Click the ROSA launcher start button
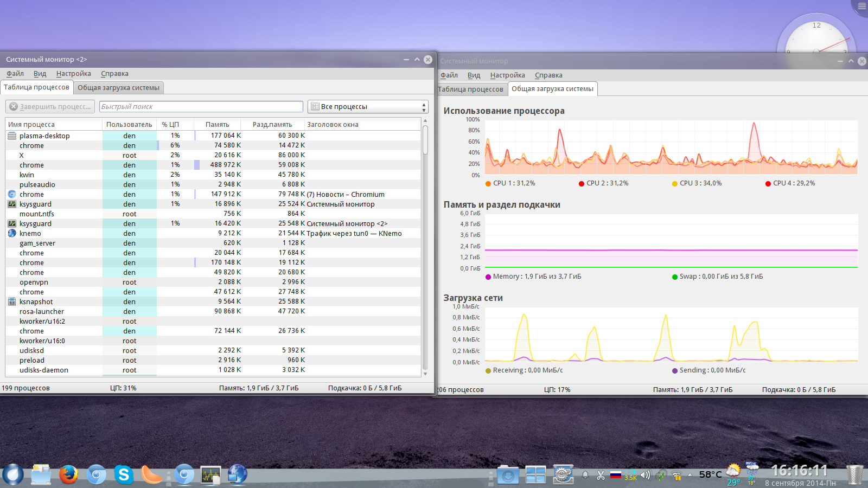 coord(13,475)
